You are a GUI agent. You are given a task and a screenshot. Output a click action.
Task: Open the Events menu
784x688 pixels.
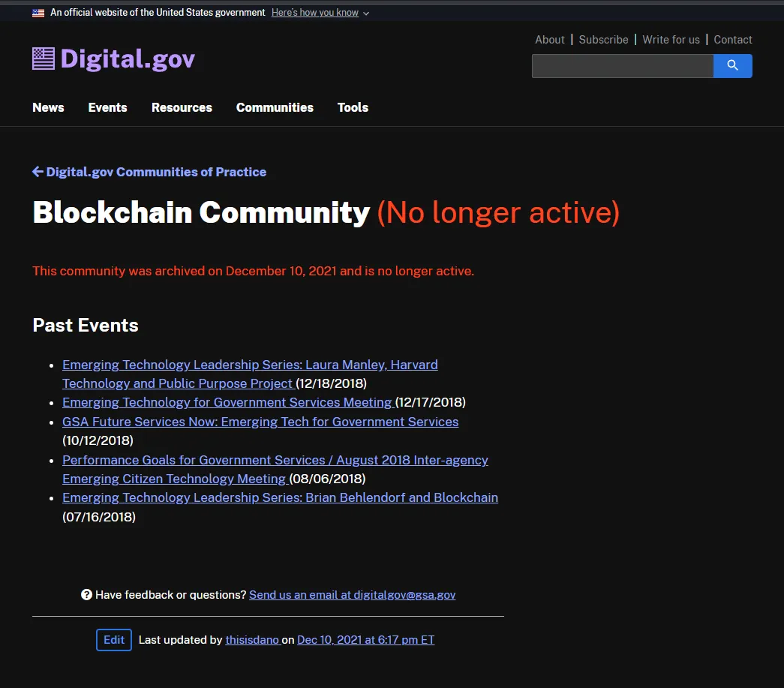[107, 107]
